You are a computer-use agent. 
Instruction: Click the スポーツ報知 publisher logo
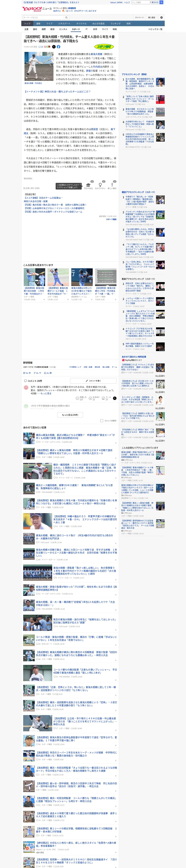[x=104, y=47]
